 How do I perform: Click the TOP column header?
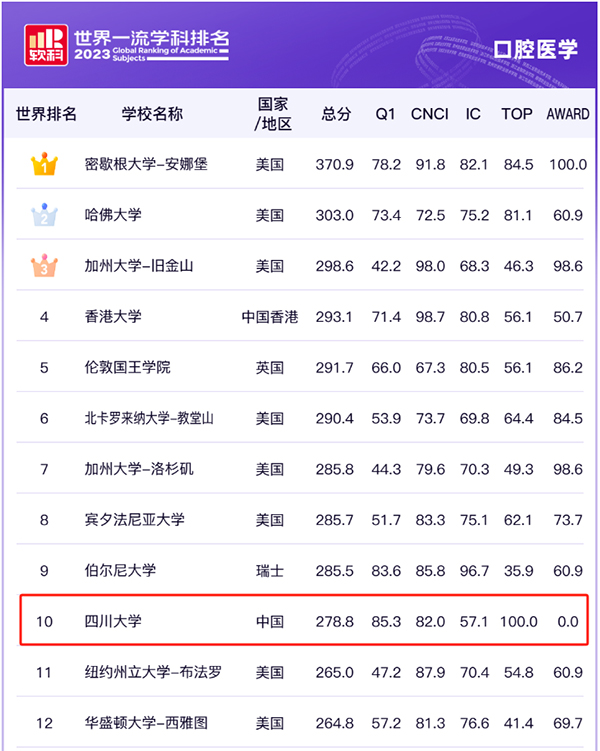point(517,114)
